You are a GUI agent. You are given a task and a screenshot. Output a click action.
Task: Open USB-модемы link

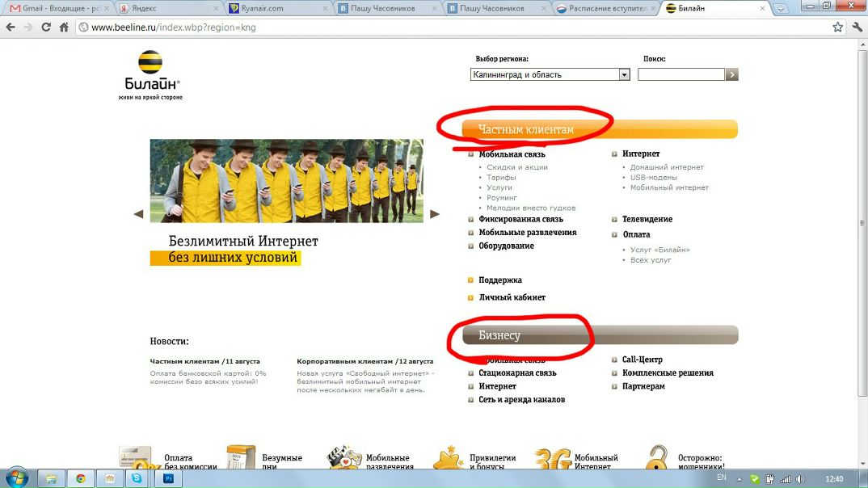(653, 178)
